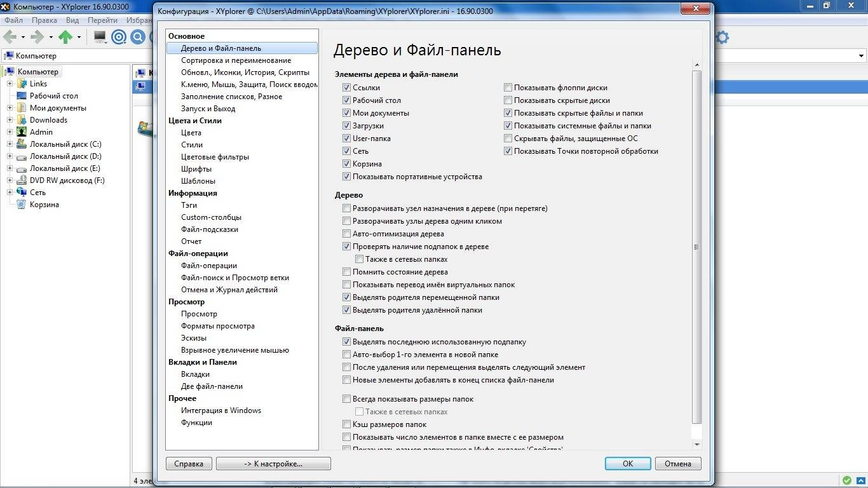The height and width of the screenshot is (488, 868).
Task: Open the Перейти menu
Action: pos(102,20)
